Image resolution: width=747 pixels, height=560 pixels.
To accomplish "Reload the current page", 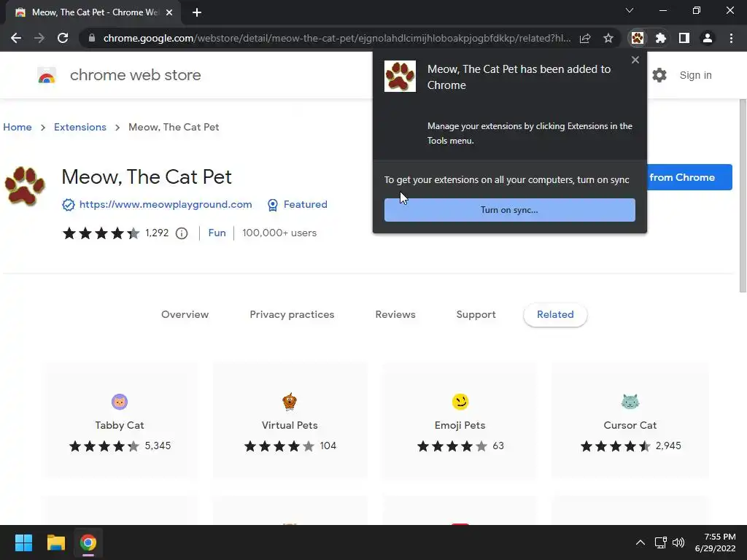I will tap(63, 38).
